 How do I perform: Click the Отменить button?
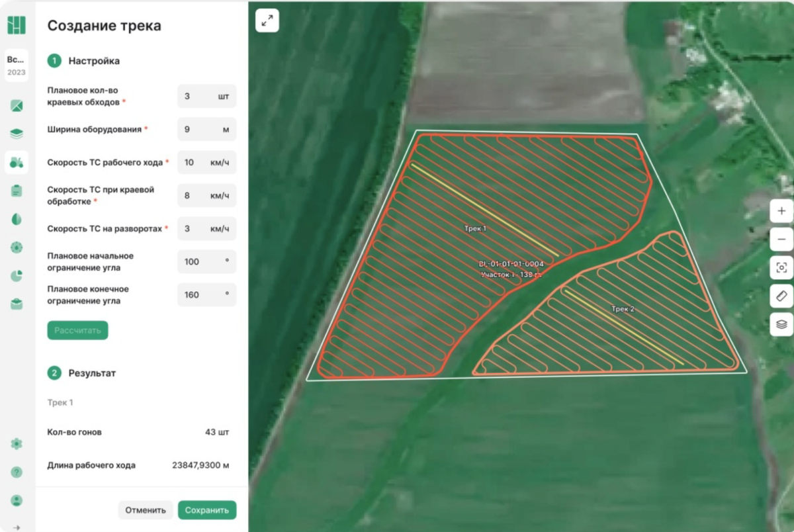tap(146, 510)
